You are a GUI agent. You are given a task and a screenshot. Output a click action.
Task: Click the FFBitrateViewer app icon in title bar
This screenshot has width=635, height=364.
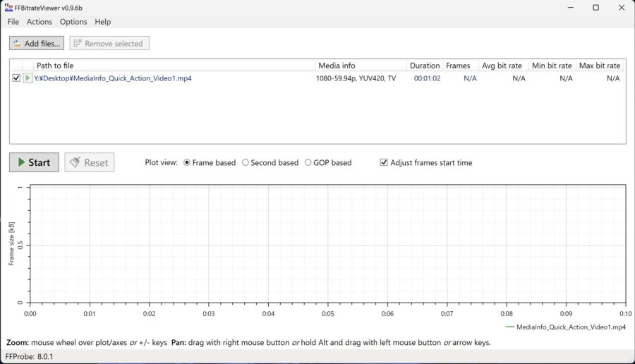[x=8, y=7]
